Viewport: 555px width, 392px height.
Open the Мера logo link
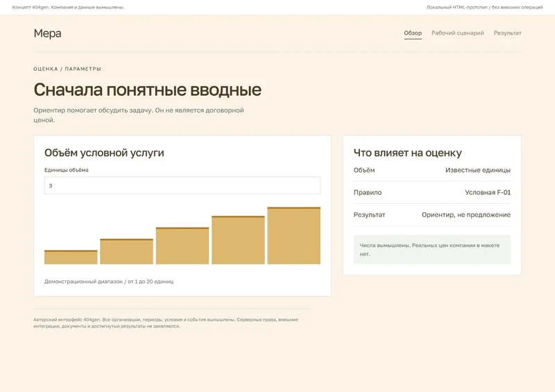47,33
